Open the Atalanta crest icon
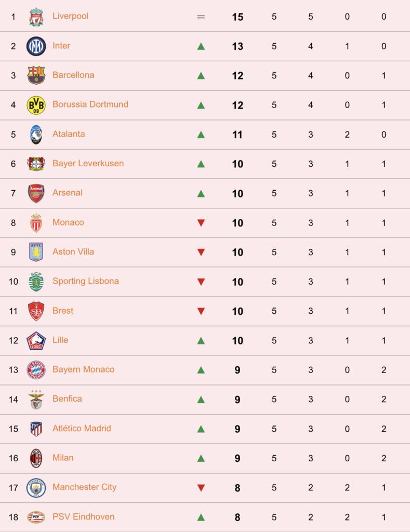This screenshot has width=410, height=532. tap(36, 135)
